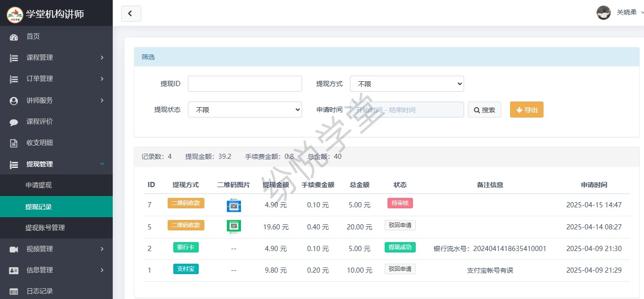
Task: Click the course review speech bubble icon
Action: [14, 122]
